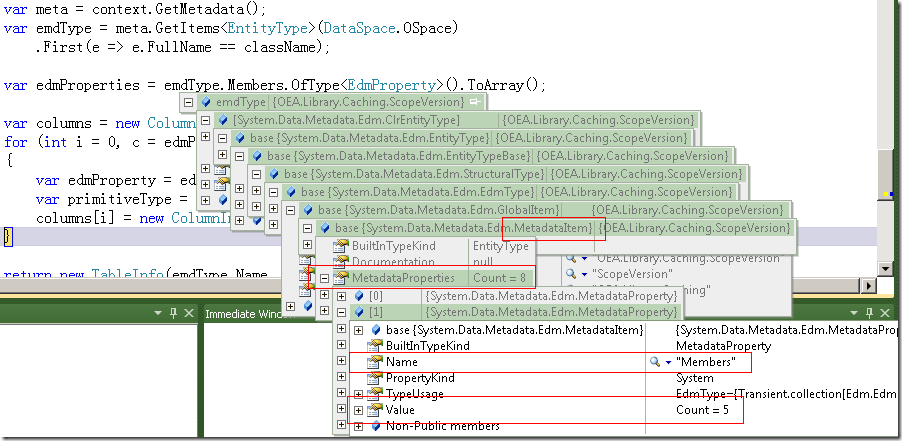Click object icon of base EntityType row
Screen dimensions: 902x441
(x=240, y=139)
